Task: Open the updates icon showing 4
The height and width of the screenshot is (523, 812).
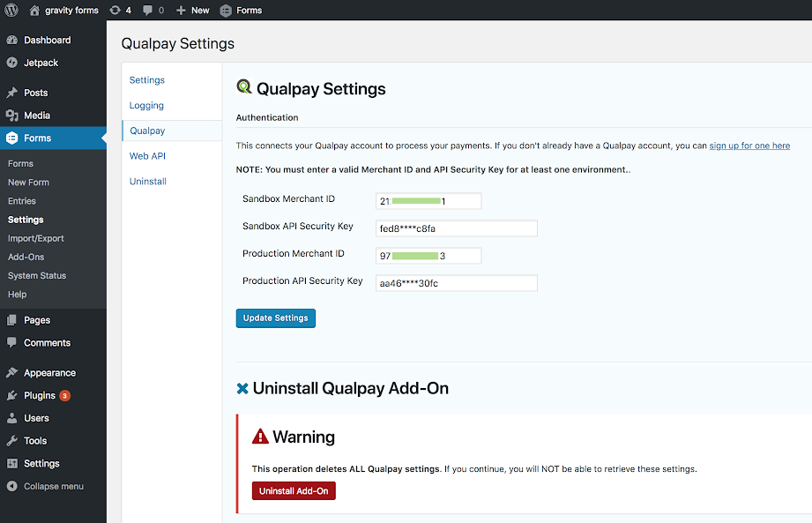Action: [x=115, y=11]
